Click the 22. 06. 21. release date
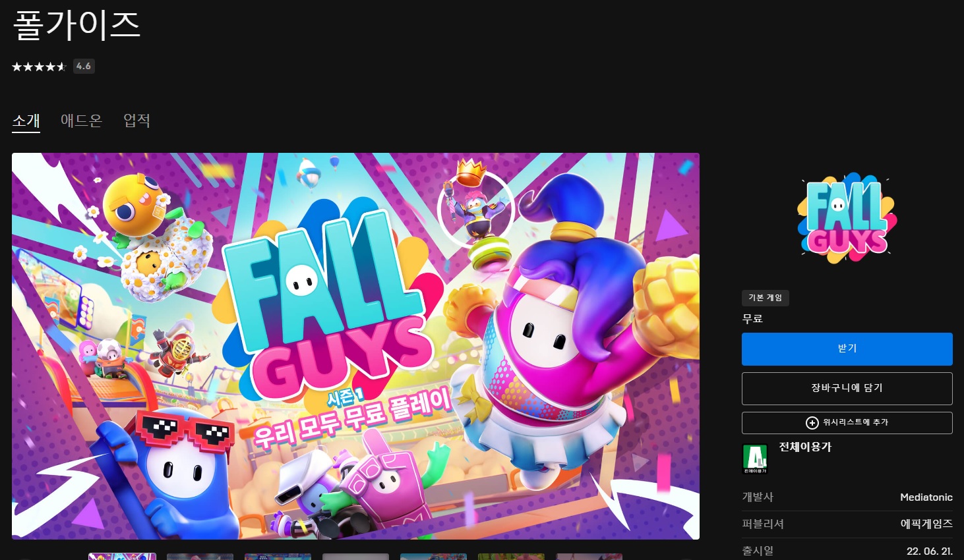964x560 pixels. click(x=930, y=551)
